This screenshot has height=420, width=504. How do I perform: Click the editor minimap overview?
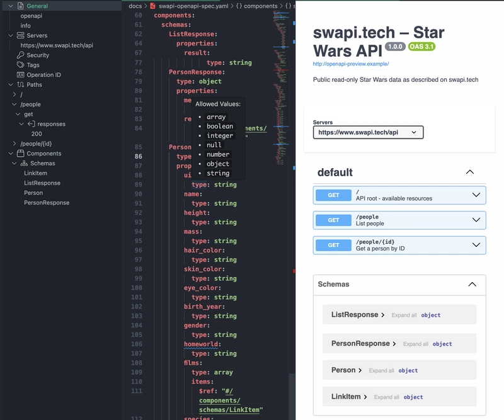coord(280,87)
